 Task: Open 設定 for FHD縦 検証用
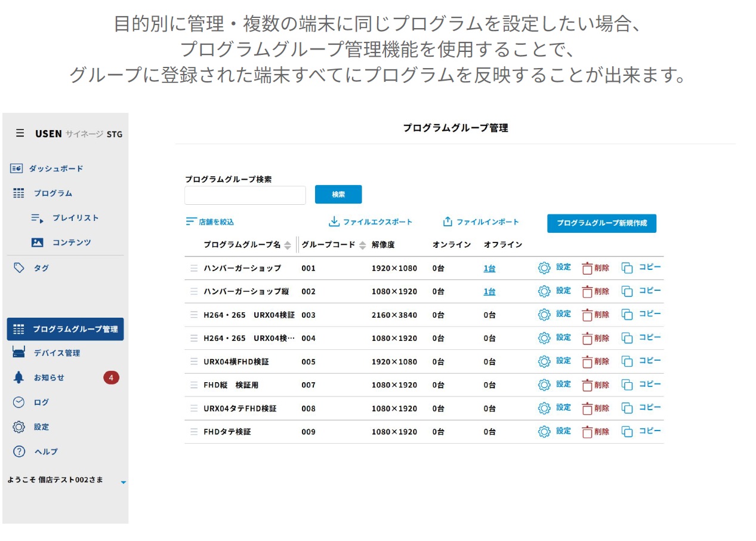click(x=554, y=384)
